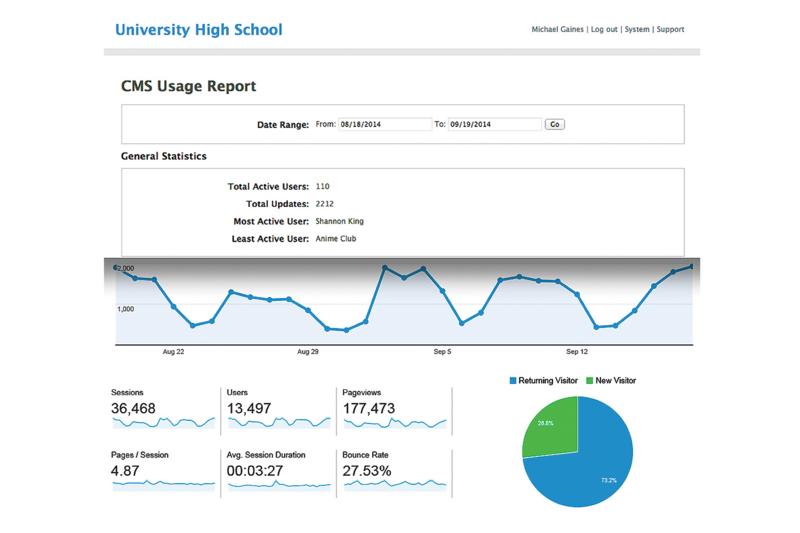Click the University High School title
This screenshot has width=800, height=533.
[198, 30]
